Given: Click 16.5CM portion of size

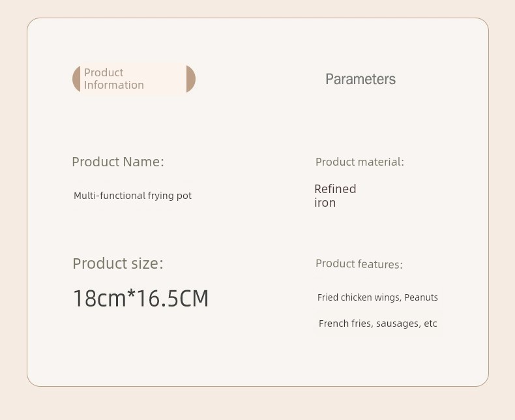Looking at the screenshot, I should coord(173,299).
